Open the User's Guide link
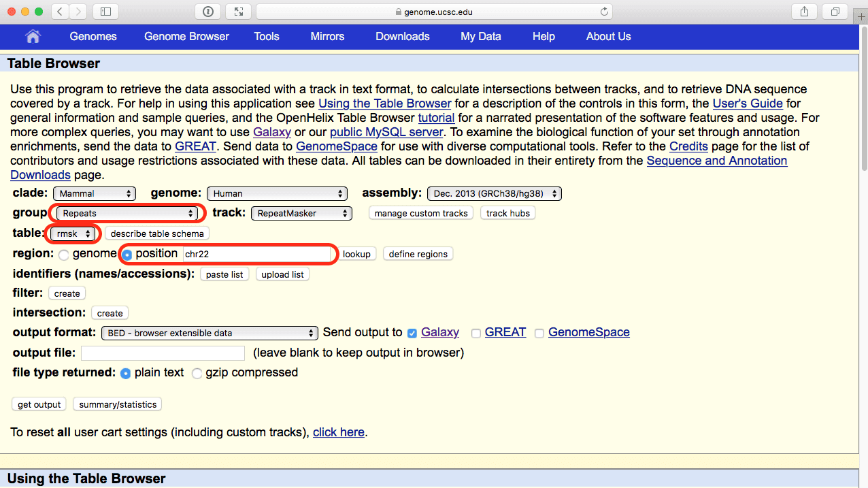Viewport: 868px width, 488px height. tap(747, 103)
